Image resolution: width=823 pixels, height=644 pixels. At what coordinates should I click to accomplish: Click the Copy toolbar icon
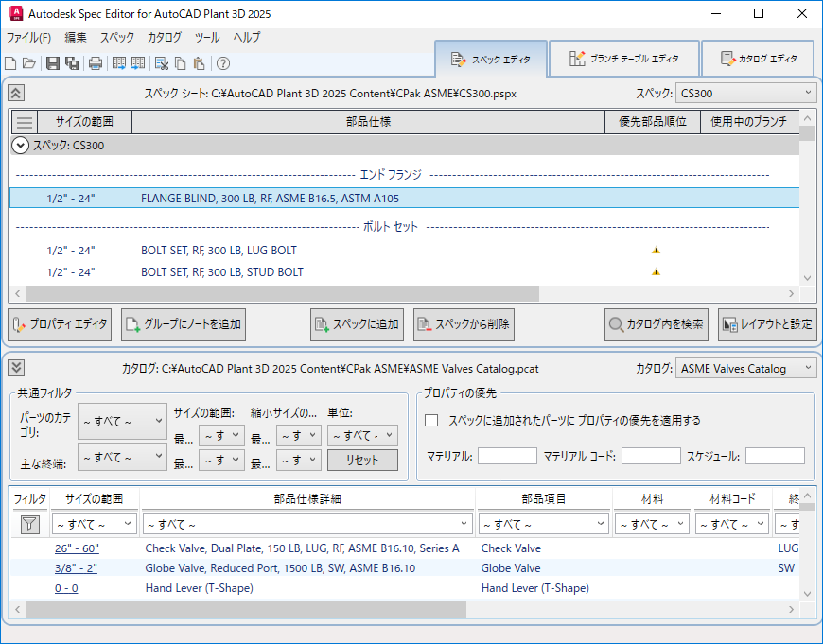181,63
